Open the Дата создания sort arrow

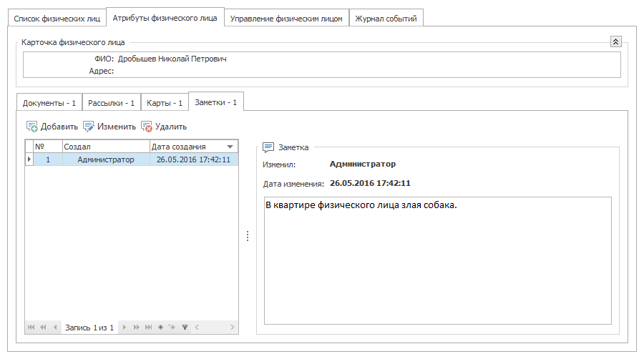tap(230, 147)
